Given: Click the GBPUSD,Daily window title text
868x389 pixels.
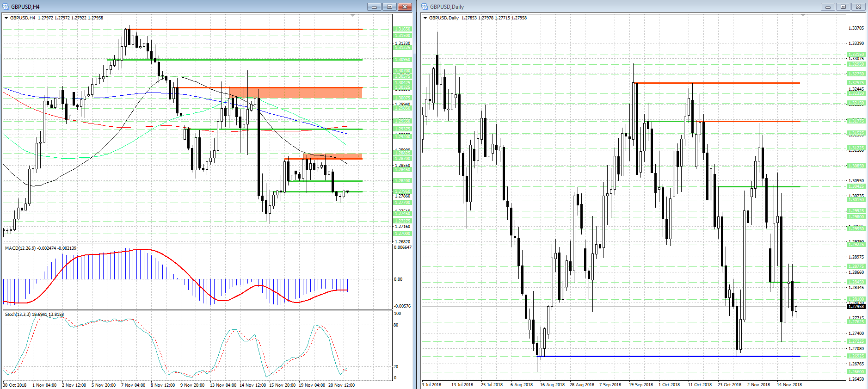Looking at the screenshot, I should point(447,7).
